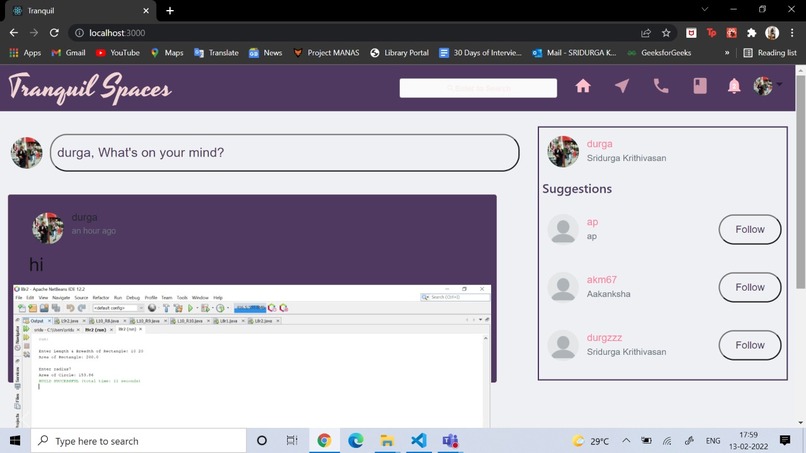Image resolution: width=806 pixels, height=453 pixels.
Task: Open the Windows Start menu
Action: click(x=15, y=441)
